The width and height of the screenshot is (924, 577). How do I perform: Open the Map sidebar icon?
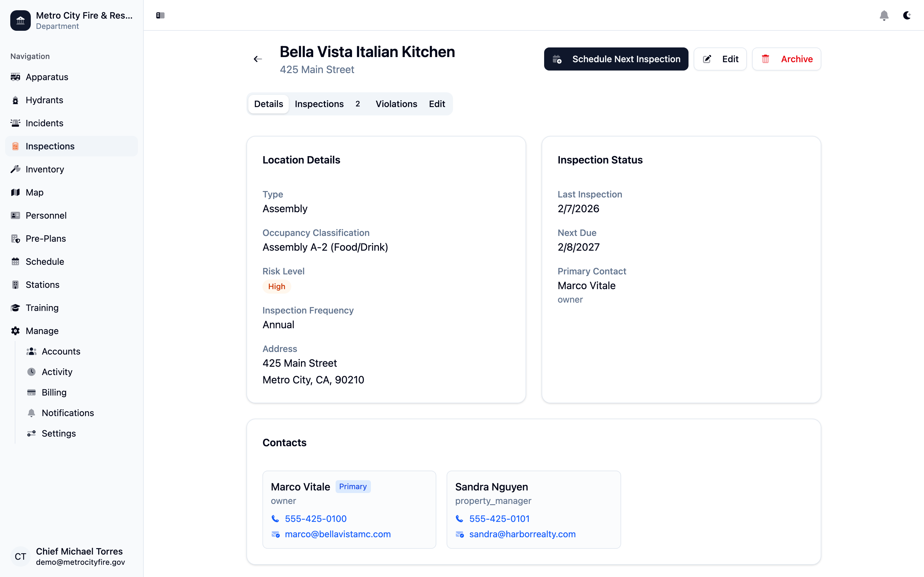point(15,192)
